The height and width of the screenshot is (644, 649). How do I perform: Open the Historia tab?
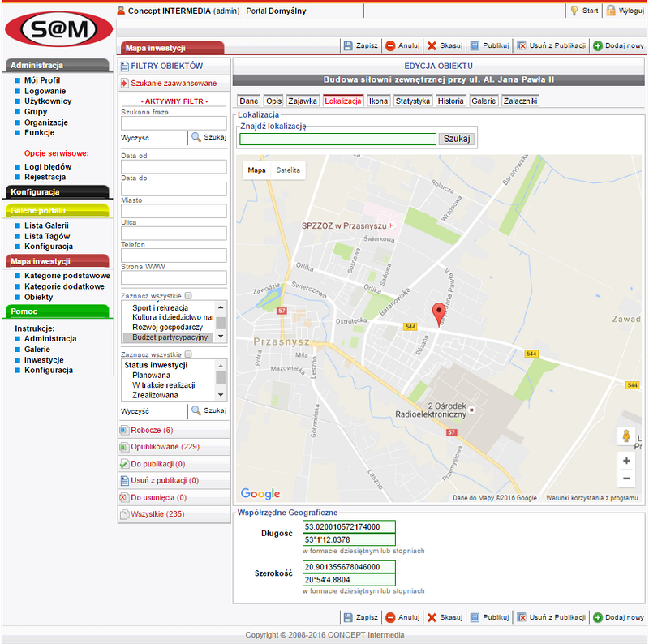451,101
